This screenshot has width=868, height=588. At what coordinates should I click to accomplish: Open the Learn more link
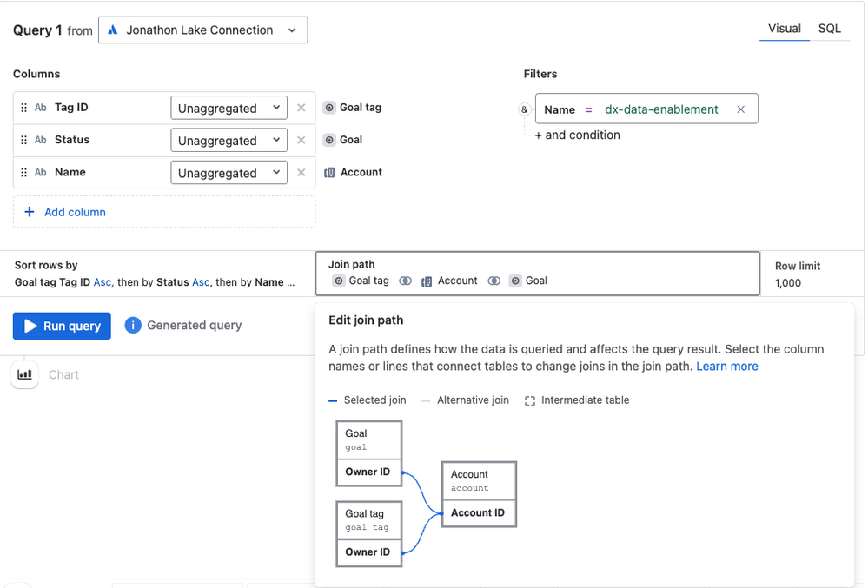pyautogui.click(x=726, y=367)
